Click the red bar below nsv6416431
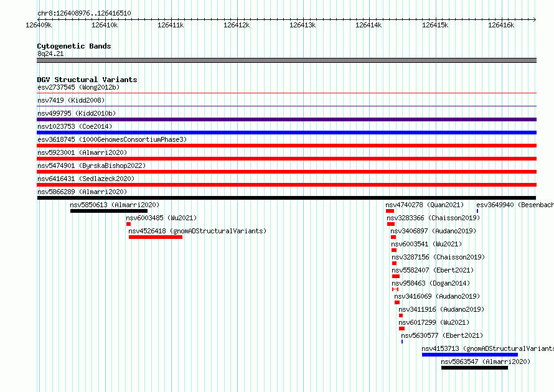Viewport: 554px width, 392px height. click(286, 185)
